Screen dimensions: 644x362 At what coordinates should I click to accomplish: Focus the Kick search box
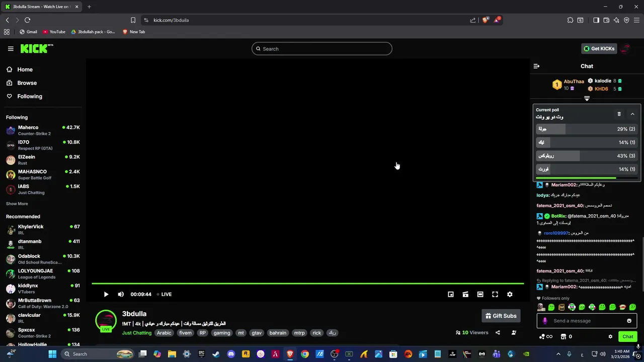pos(322,49)
